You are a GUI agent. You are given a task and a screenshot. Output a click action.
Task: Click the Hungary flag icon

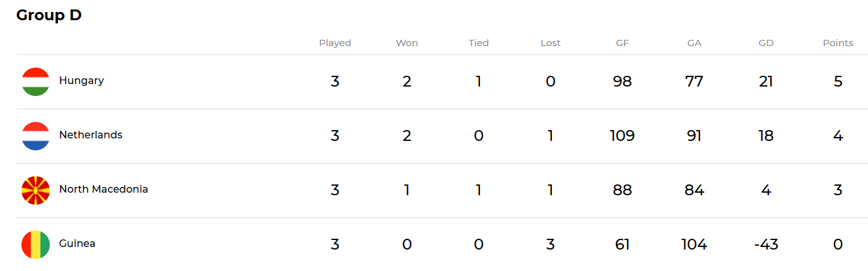pyautogui.click(x=35, y=81)
